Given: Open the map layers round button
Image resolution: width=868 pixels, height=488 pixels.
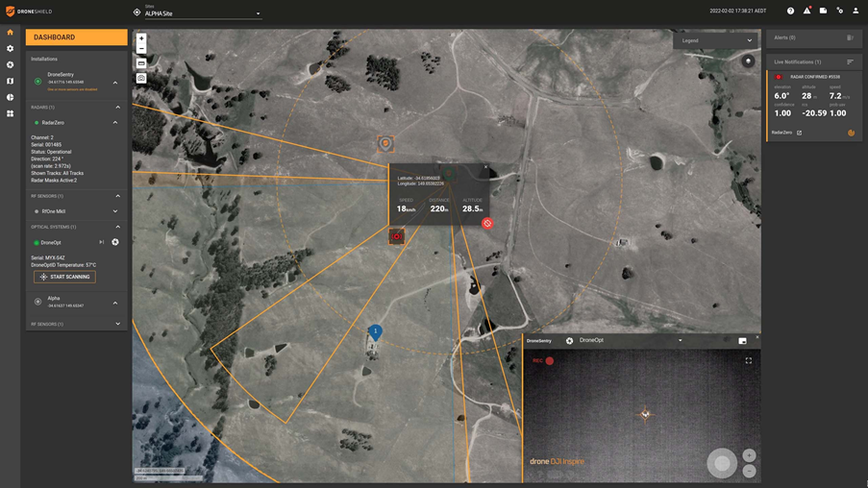Looking at the screenshot, I should pos(748,61).
